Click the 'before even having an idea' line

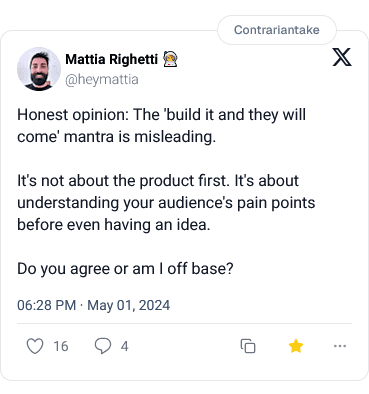click(114, 225)
